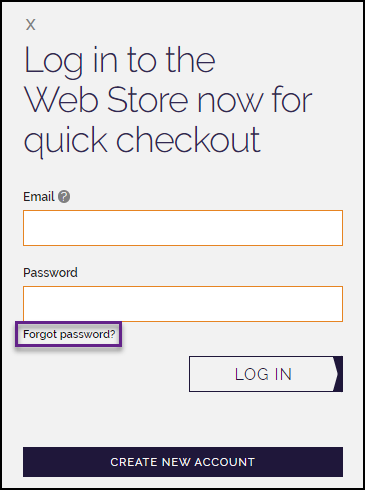Viewport: 365px width, 490px height.
Task: Close the login dialog with the X
Action: [x=30, y=25]
